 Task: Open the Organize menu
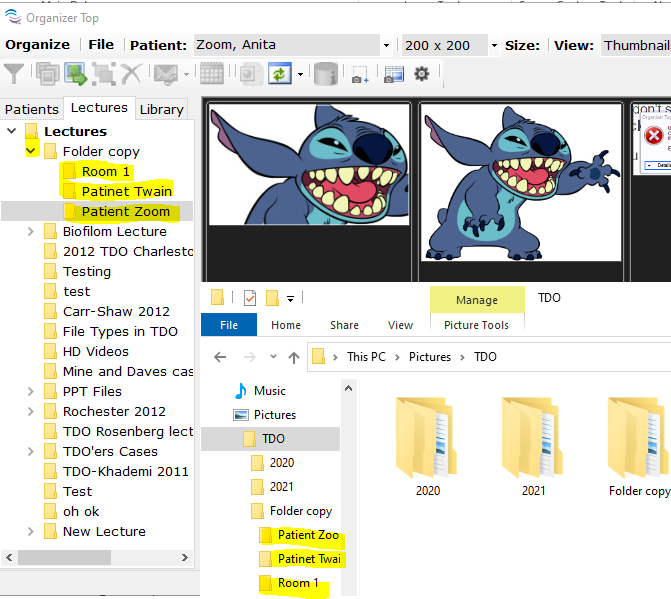tap(38, 45)
